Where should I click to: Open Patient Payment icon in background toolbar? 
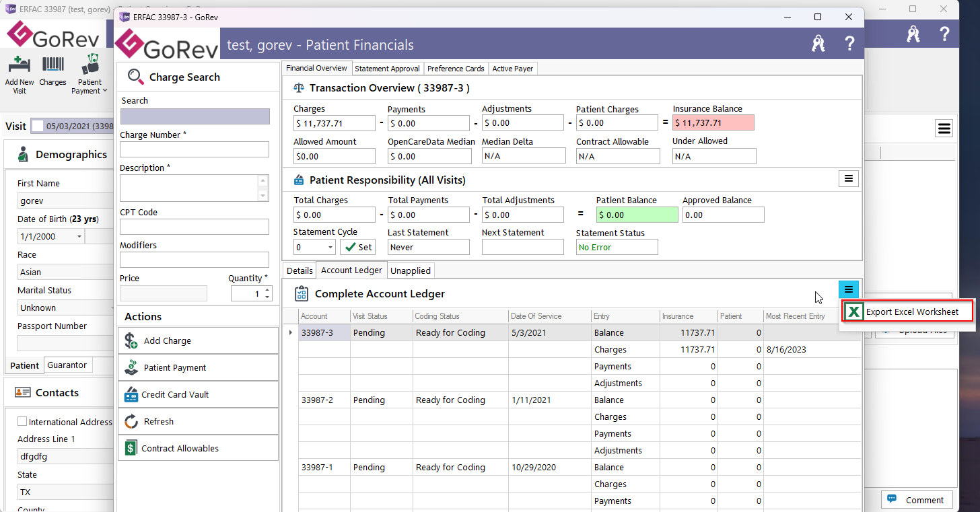point(90,65)
